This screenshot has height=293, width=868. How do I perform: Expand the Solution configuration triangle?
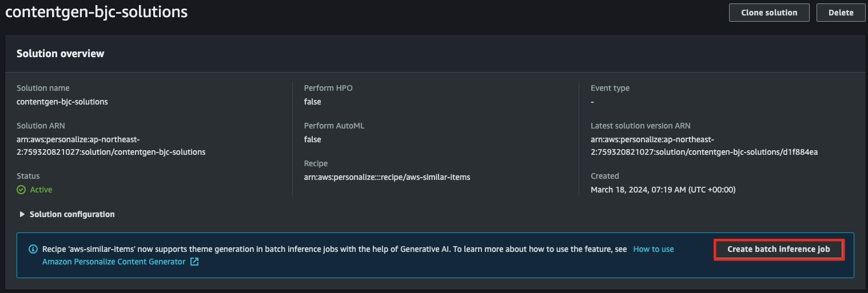coord(22,214)
